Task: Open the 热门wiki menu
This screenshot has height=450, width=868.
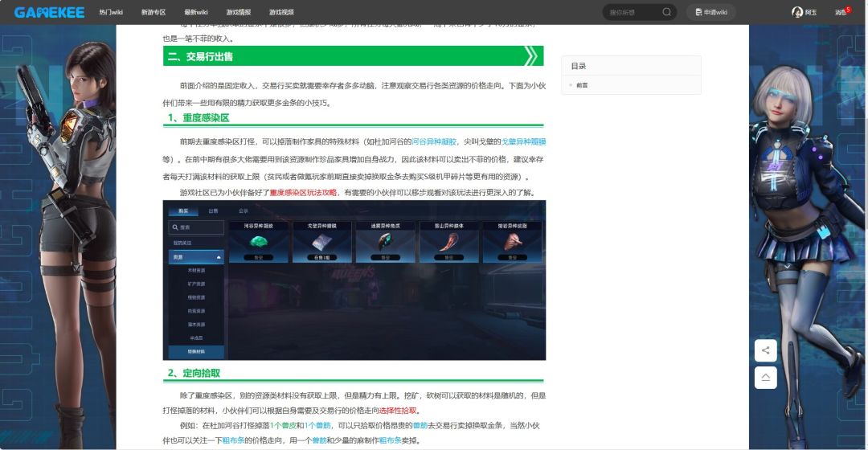Action: pyautogui.click(x=111, y=12)
